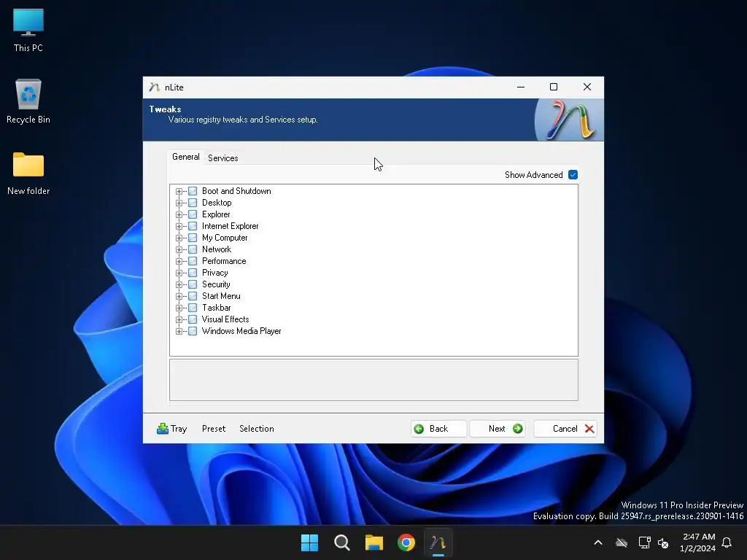Image resolution: width=747 pixels, height=560 pixels.
Task: Click the description box below the tree
Action: point(374,380)
